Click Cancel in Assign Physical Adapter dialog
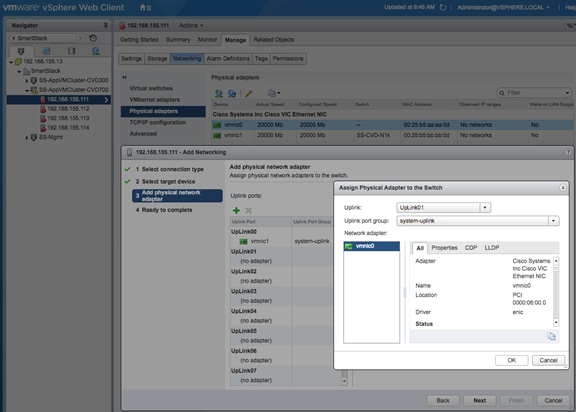This screenshot has width=576, height=412. (548, 360)
